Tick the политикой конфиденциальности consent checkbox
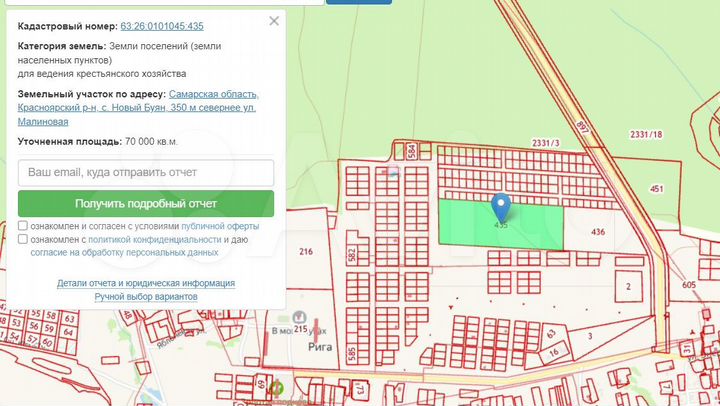 (x=23, y=240)
